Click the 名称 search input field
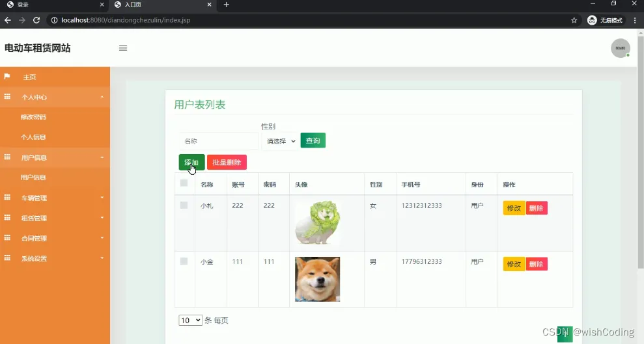 click(219, 141)
